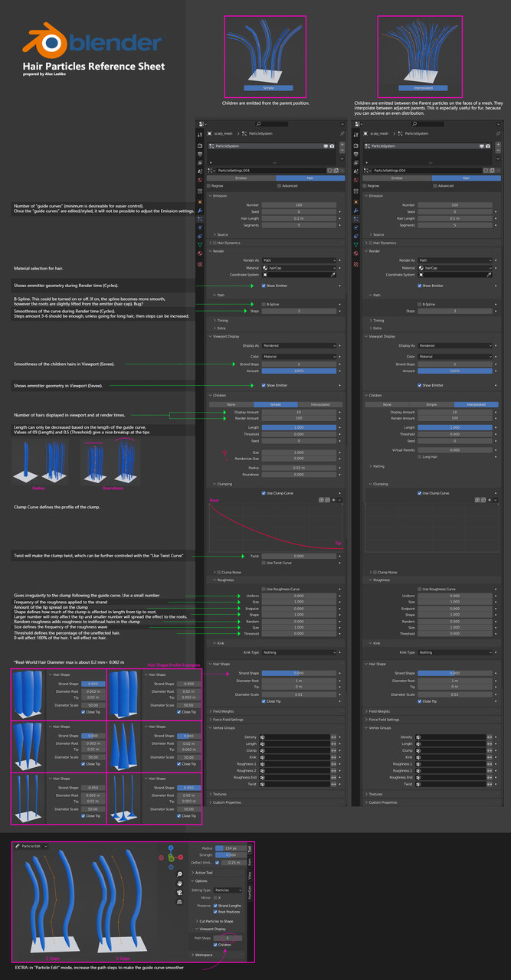Open Physics tab icon in left properties sidebar
511x980 pixels.
click(x=200, y=227)
